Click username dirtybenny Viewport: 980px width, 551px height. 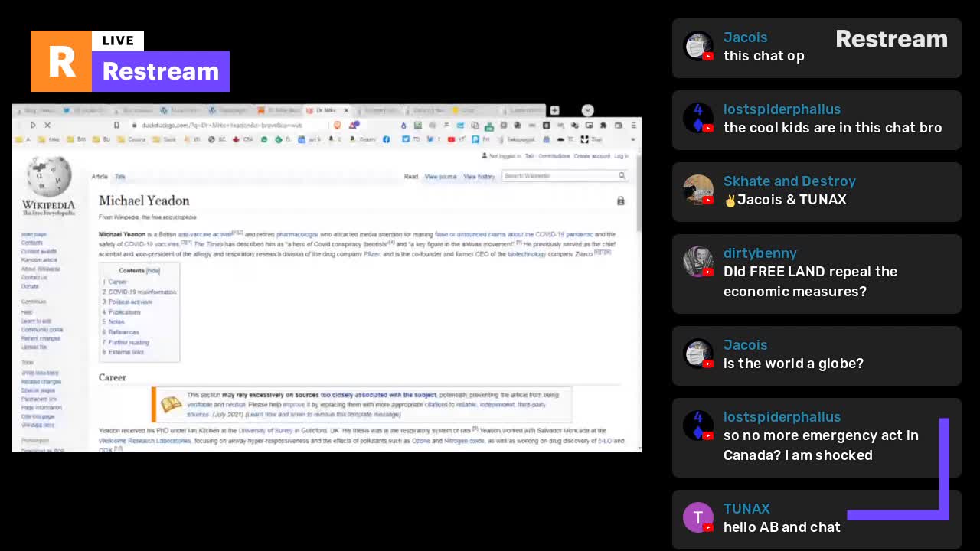[760, 253]
